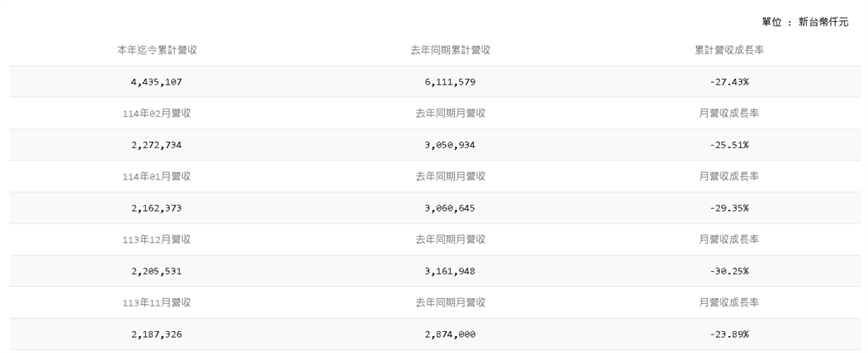Select growth rate -27.43%
Viewport: 868px width, 353px height.
click(x=729, y=82)
